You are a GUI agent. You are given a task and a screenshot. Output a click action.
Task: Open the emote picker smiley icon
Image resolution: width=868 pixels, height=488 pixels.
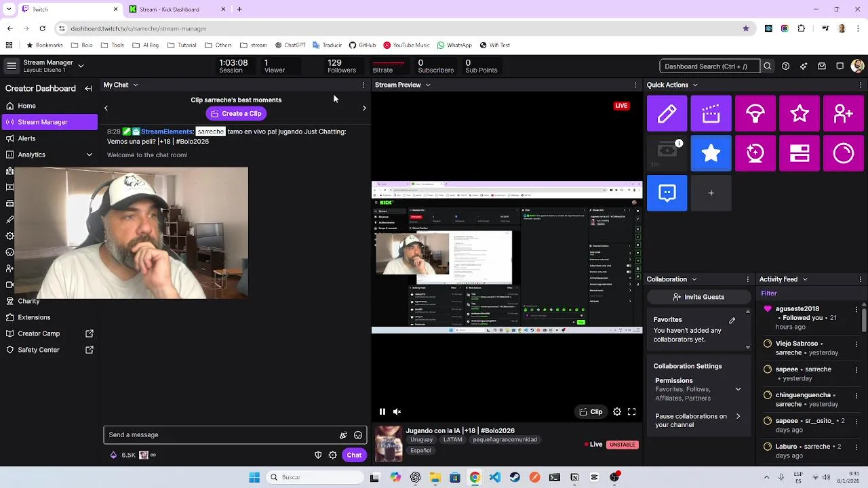[358, 435]
